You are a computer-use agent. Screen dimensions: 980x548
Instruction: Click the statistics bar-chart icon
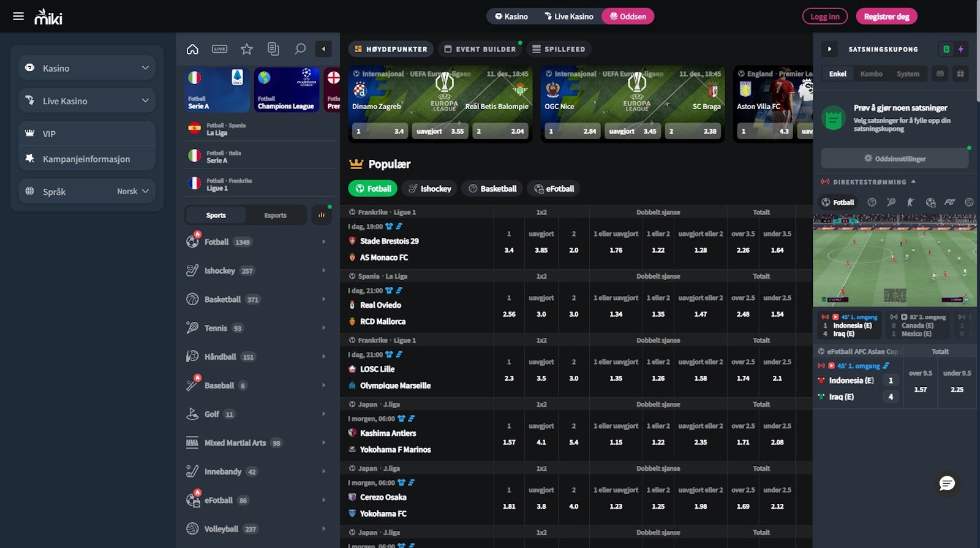[x=322, y=215]
